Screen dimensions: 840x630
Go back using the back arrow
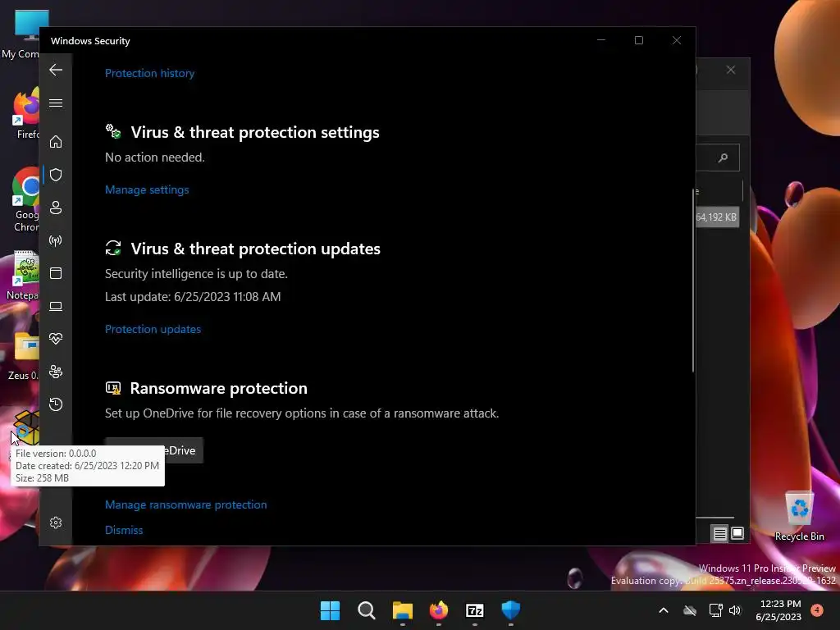56,70
